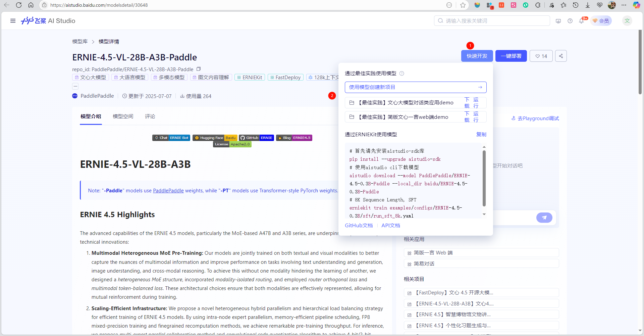This screenshot has height=336, width=644.
Task: Click the 会员 membership button
Action: (x=601, y=21)
